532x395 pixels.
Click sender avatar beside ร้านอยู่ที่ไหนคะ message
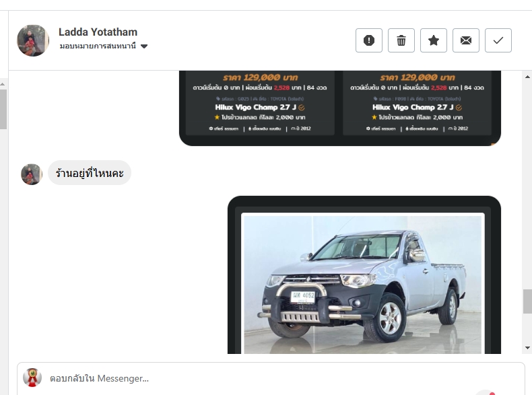click(32, 174)
